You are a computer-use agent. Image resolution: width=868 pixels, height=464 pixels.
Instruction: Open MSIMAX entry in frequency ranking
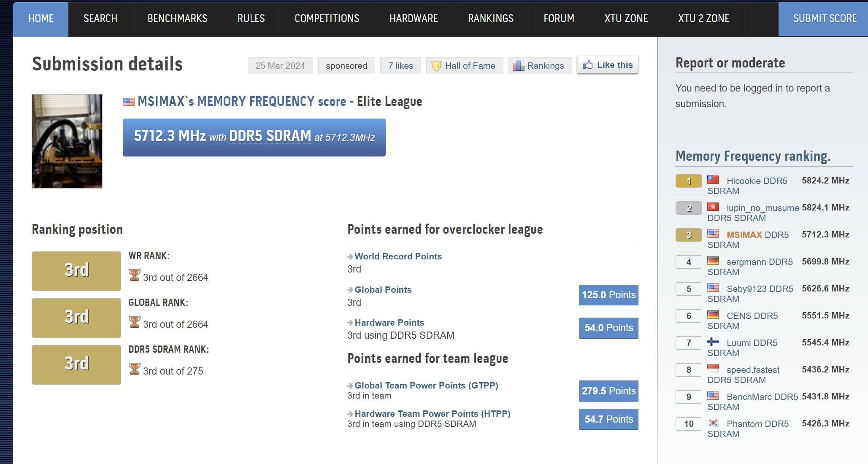(748, 240)
